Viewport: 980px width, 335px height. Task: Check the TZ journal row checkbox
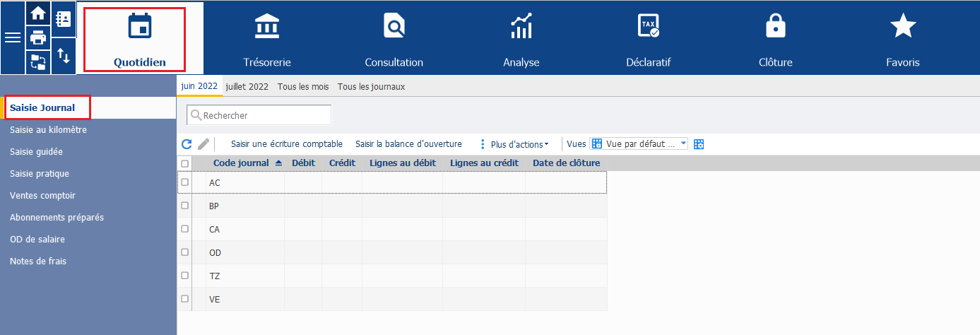[185, 276]
